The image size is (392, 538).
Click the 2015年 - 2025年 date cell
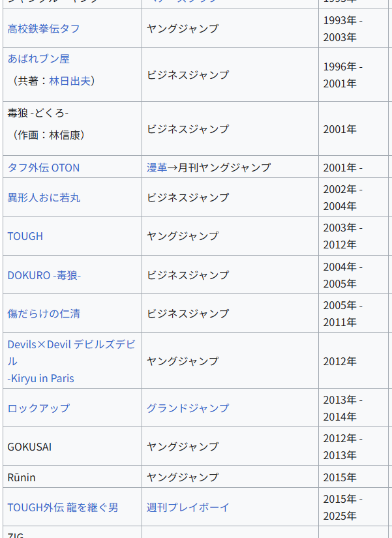coord(342,507)
